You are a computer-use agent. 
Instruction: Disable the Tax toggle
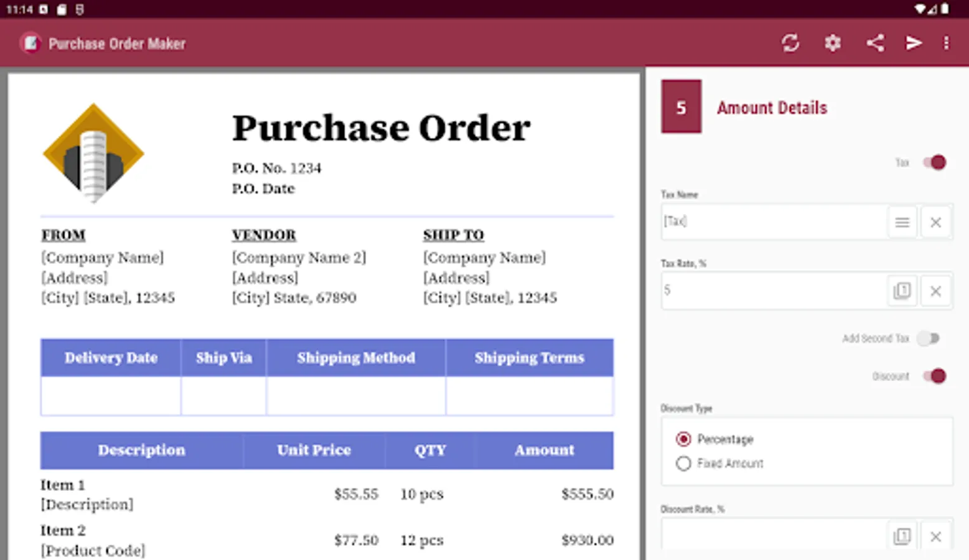point(934,162)
